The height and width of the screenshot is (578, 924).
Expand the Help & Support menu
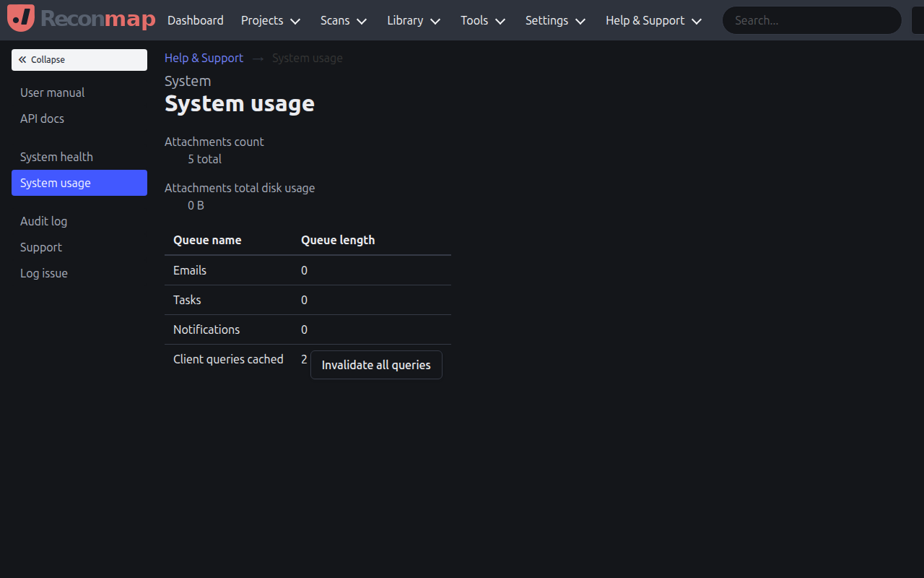coord(653,20)
